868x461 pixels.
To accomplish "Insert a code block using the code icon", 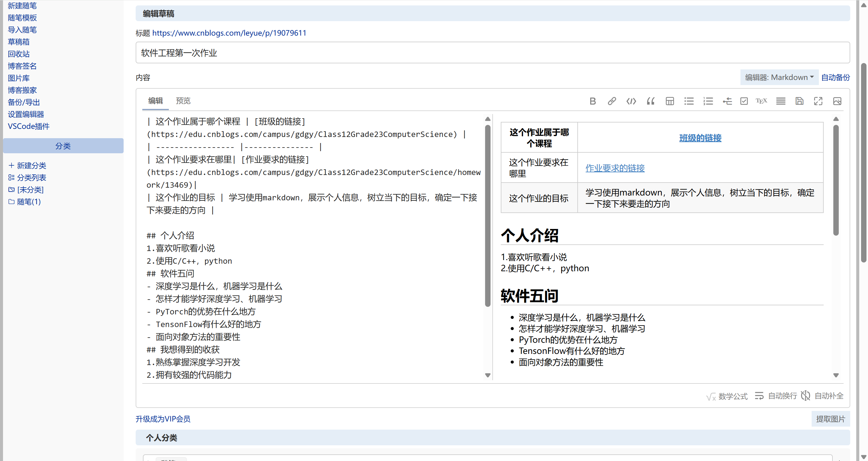I will [631, 101].
